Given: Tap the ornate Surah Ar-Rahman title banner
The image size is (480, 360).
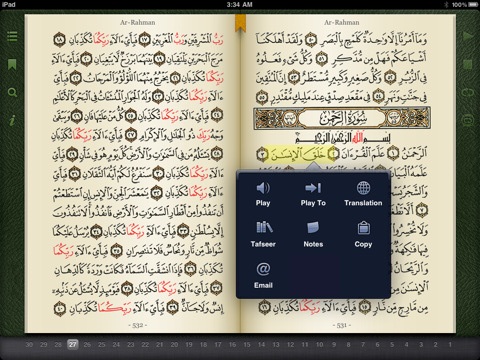Looking at the screenshot, I should (342, 118).
